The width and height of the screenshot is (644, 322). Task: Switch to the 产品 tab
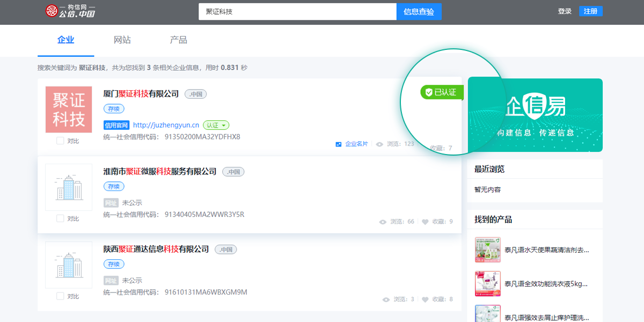179,40
